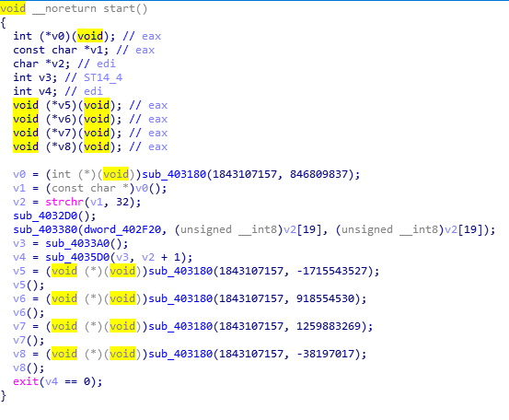509x420 pixels.
Task: Click sub_403180 on the v0 assignment line
Action: click(174, 174)
